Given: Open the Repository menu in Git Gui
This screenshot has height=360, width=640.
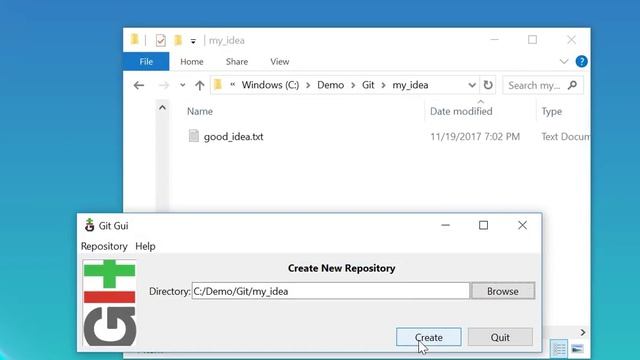Looking at the screenshot, I should [104, 246].
